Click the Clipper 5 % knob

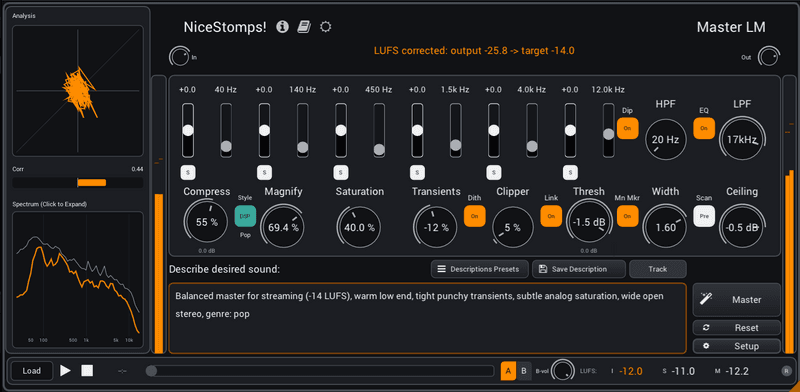coord(513,227)
